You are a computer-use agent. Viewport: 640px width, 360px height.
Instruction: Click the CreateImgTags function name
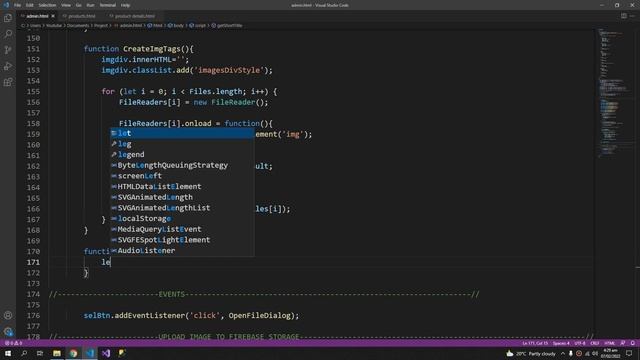151,49
